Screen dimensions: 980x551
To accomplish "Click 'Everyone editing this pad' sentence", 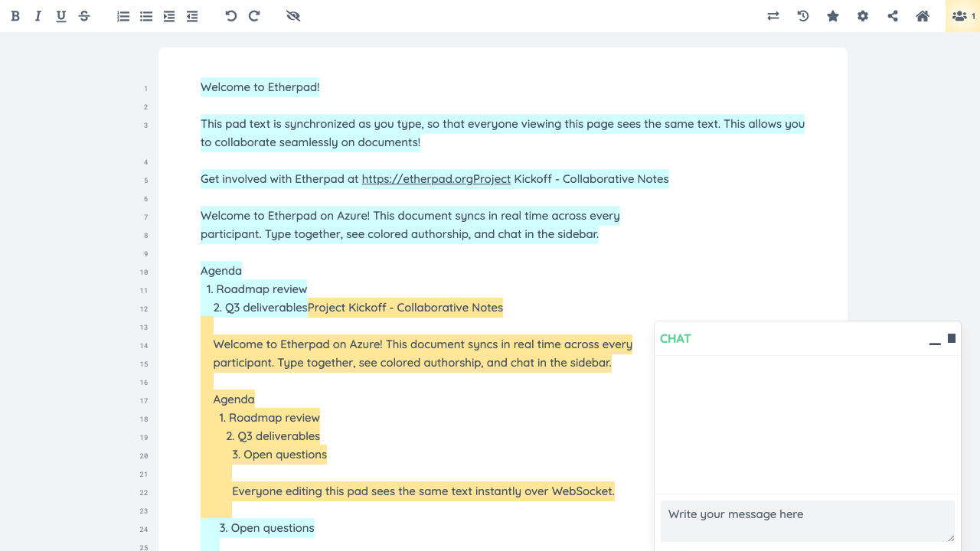I will coord(423,491).
